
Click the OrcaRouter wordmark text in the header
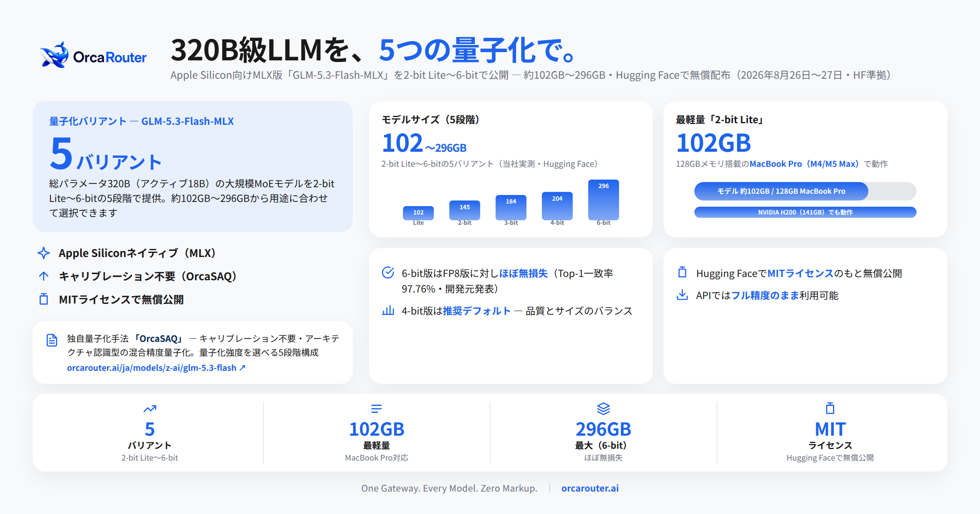coord(110,58)
